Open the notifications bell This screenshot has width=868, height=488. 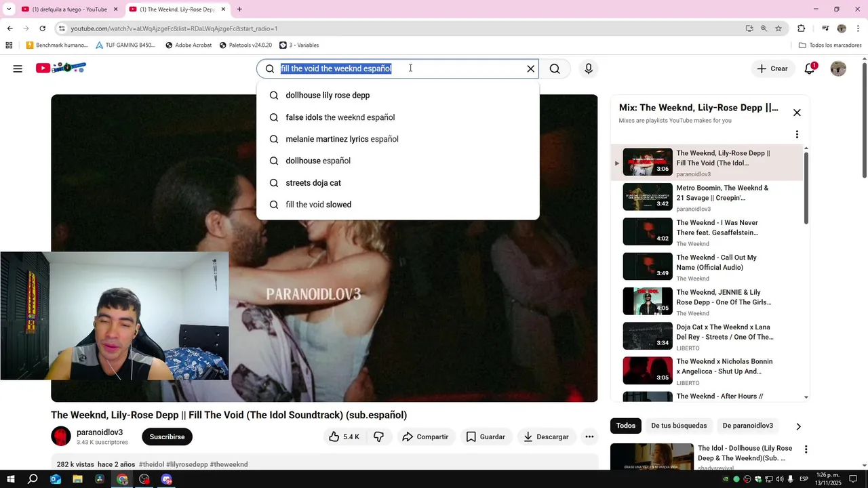click(x=810, y=68)
